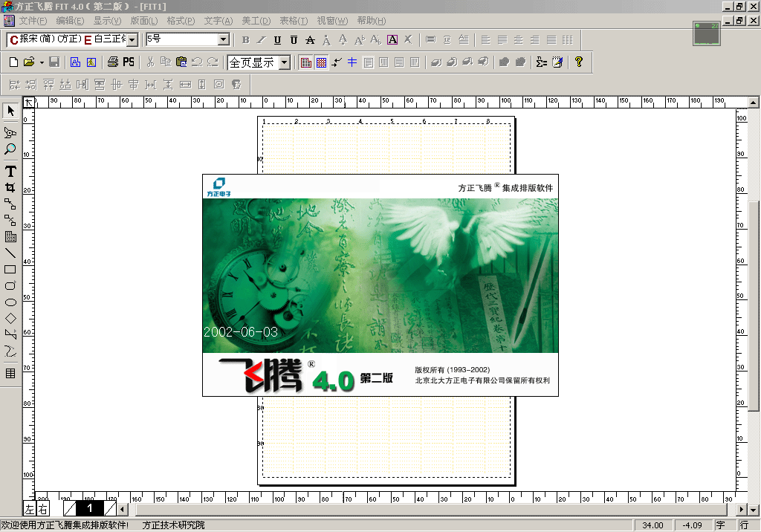Click the printer icon
761x532 pixels.
tap(113, 62)
